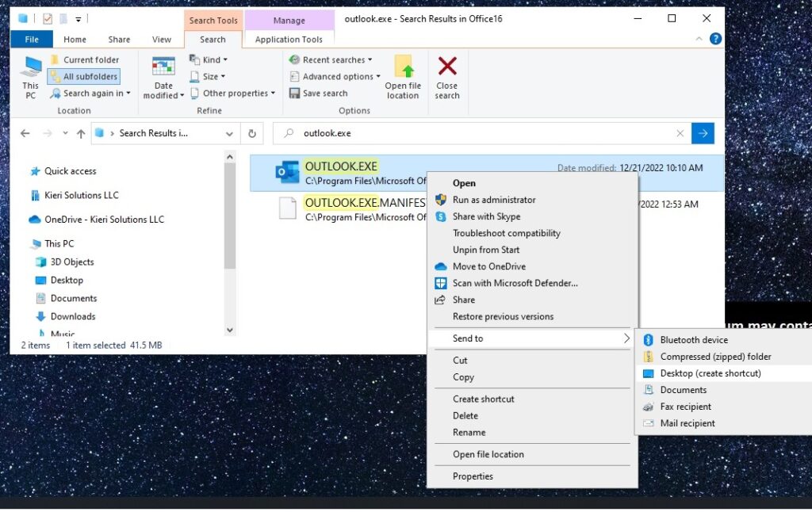Select the Application Tools tab
The image size is (812, 512).
click(289, 40)
